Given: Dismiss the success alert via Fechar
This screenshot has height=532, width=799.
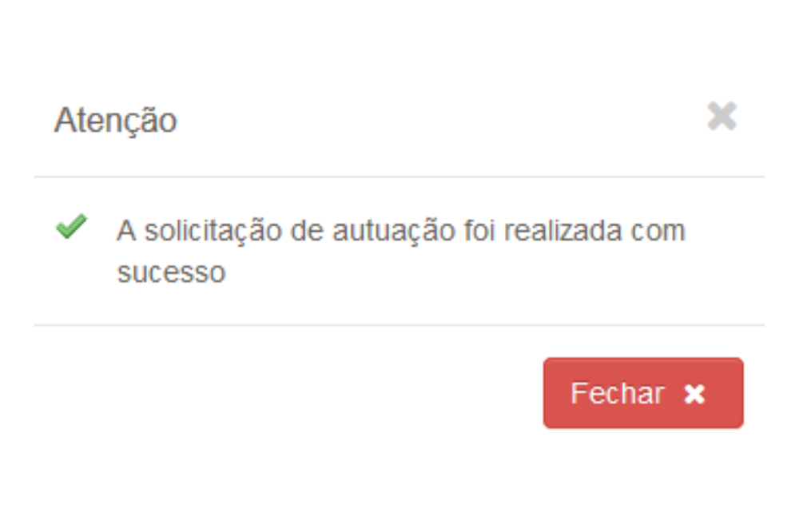Looking at the screenshot, I should coord(643,393).
